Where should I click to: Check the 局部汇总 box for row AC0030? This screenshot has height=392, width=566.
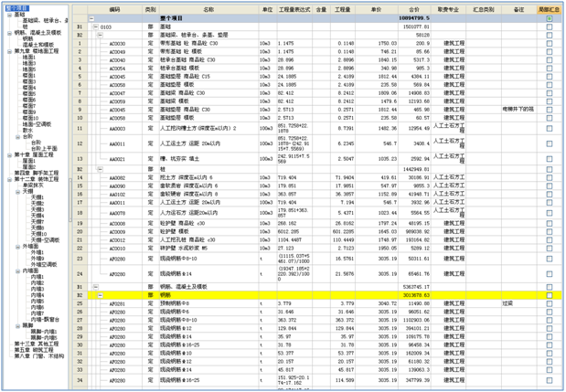549,43
